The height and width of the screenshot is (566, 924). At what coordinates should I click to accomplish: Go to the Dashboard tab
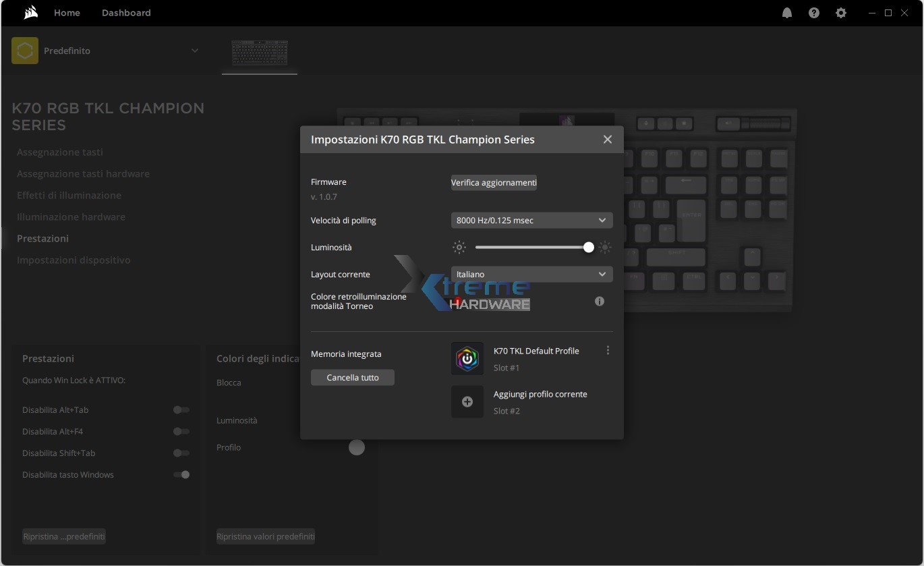point(126,13)
